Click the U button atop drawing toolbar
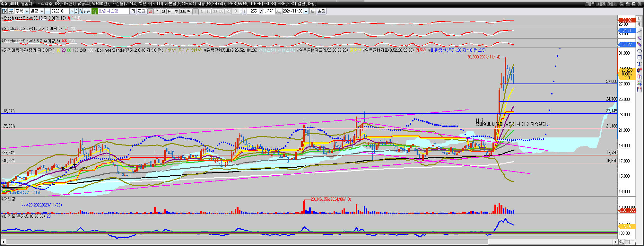 pyautogui.click(x=639, y=18)
